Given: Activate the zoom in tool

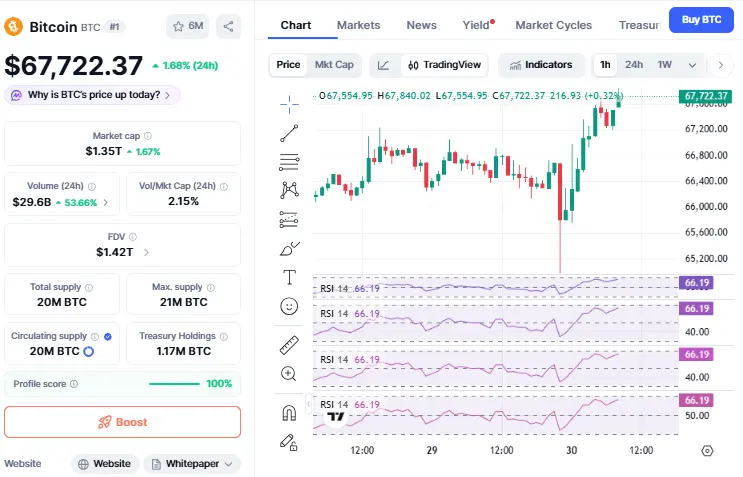Looking at the screenshot, I should click(289, 374).
